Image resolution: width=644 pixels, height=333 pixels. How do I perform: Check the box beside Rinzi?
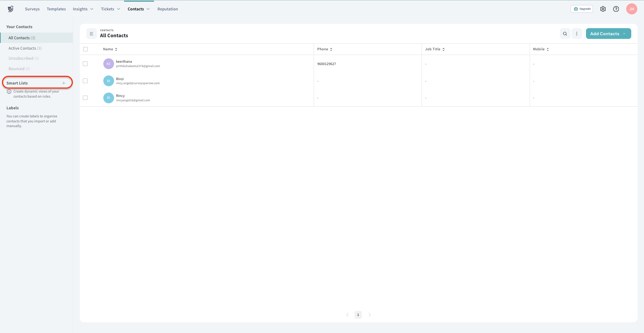[85, 81]
